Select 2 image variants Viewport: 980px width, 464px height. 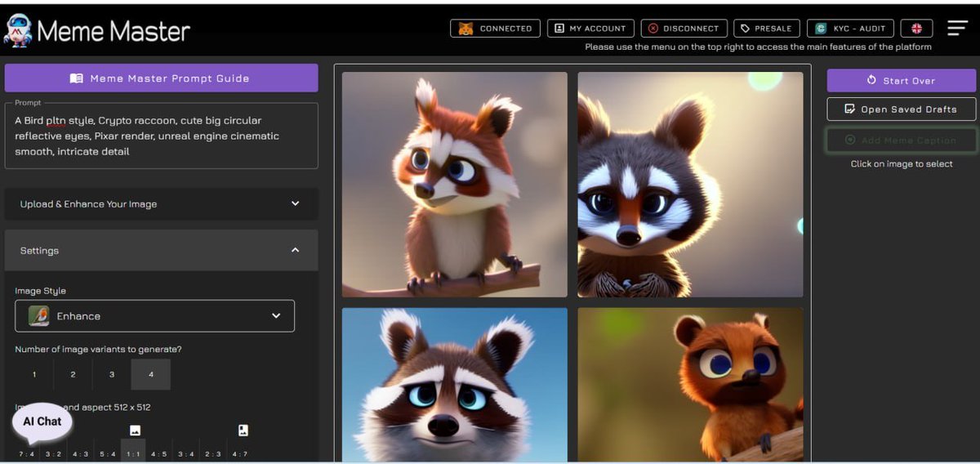(x=73, y=374)
